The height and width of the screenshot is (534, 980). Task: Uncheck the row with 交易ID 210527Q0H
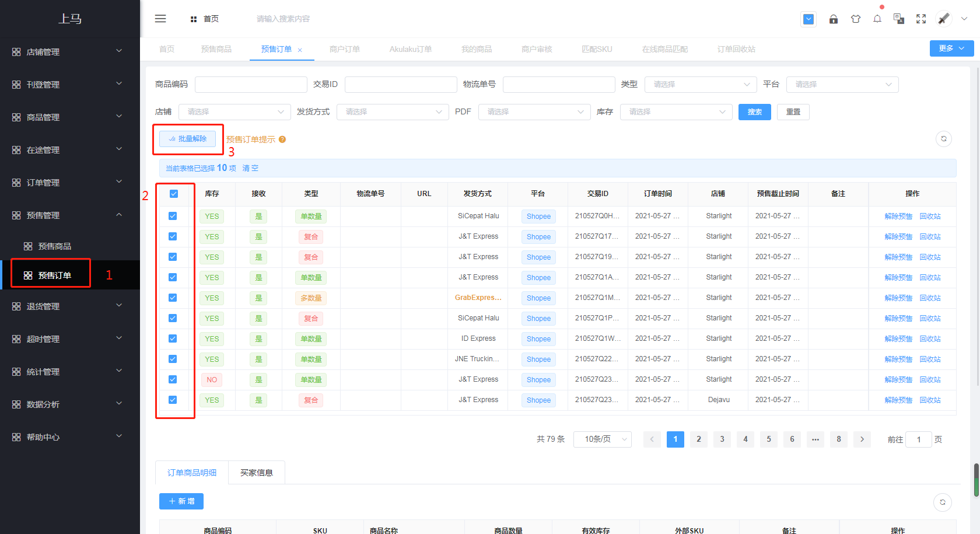[173, 216]
